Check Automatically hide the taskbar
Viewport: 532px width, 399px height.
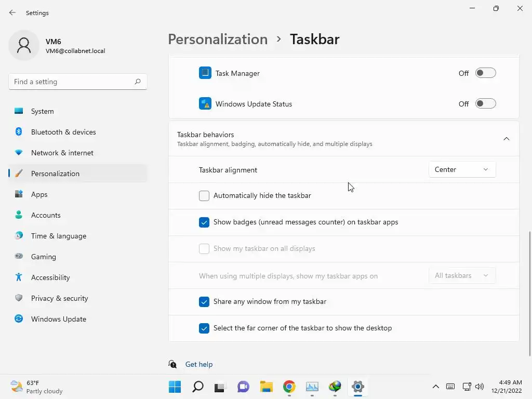pyautogui.click(x=204, y=196)
